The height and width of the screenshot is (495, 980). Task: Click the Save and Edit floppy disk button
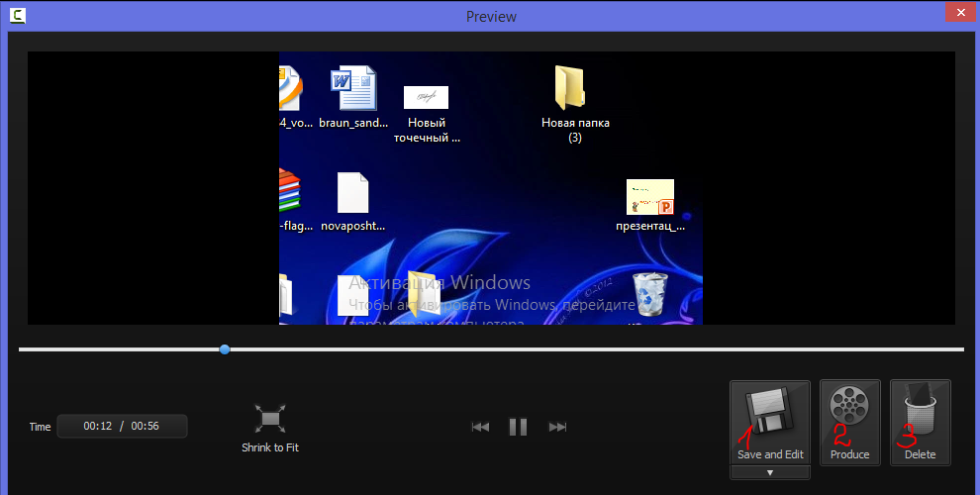[x=770, y=423]
